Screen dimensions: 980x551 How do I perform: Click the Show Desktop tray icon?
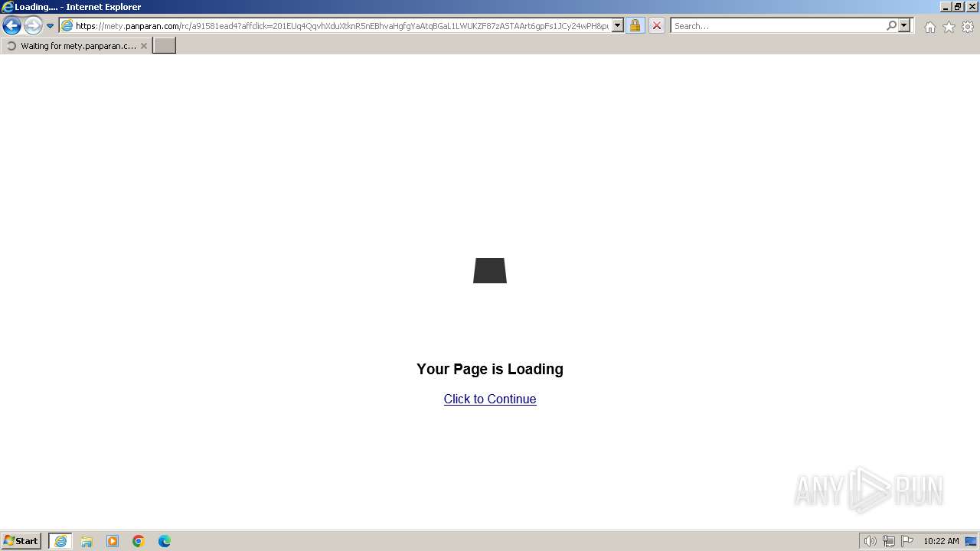[971, 541]
